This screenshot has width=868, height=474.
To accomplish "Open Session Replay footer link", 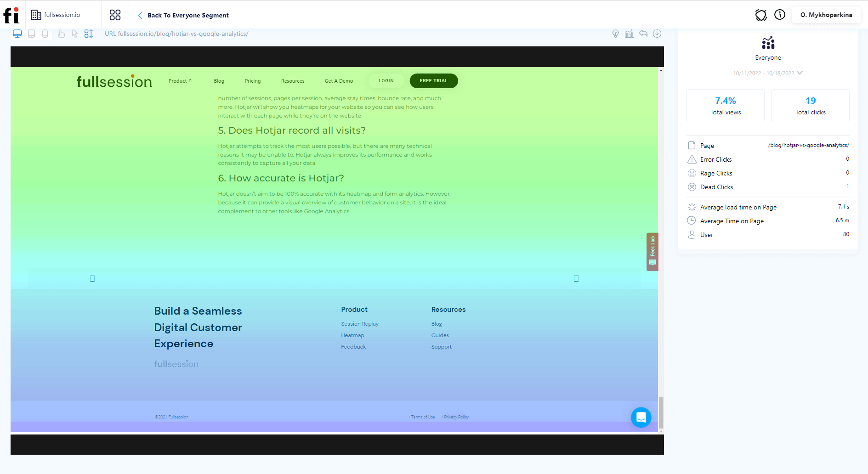I will click(360, 324).
